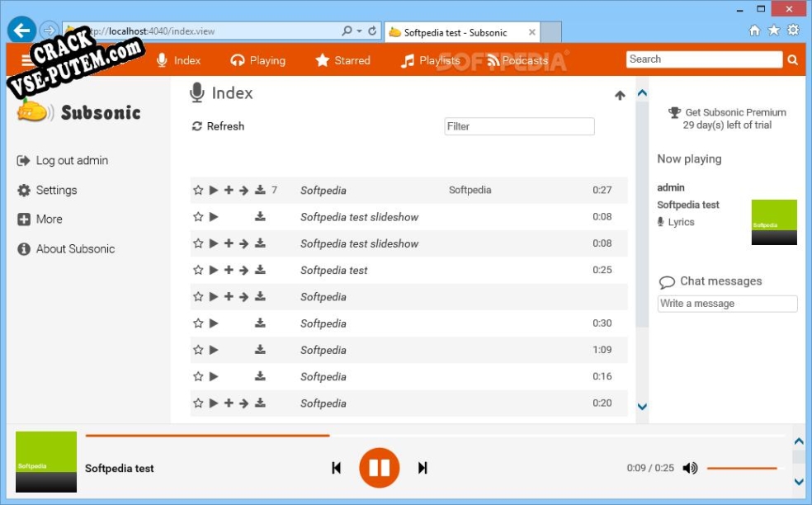The width and height of the screenshot is (812, 505).
Task: Seek within the song progress bar
Action: (435, 436)
